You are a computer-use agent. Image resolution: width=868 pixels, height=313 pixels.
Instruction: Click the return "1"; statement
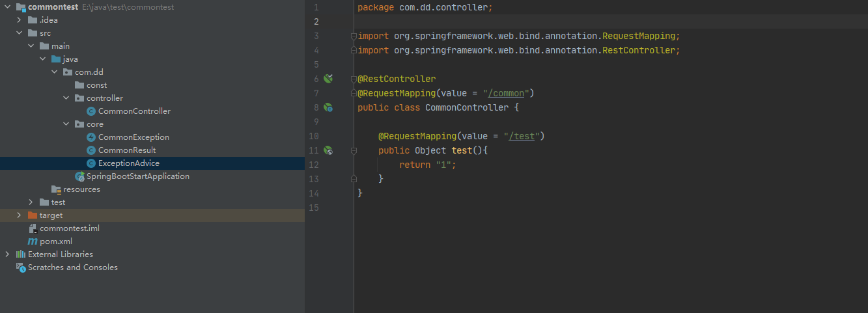coord(428,165)
